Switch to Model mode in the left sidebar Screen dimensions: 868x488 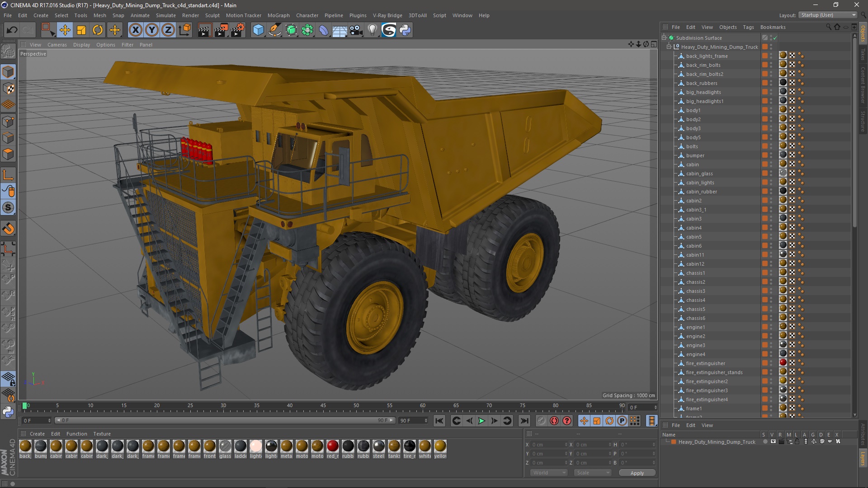tap(8, 72)
